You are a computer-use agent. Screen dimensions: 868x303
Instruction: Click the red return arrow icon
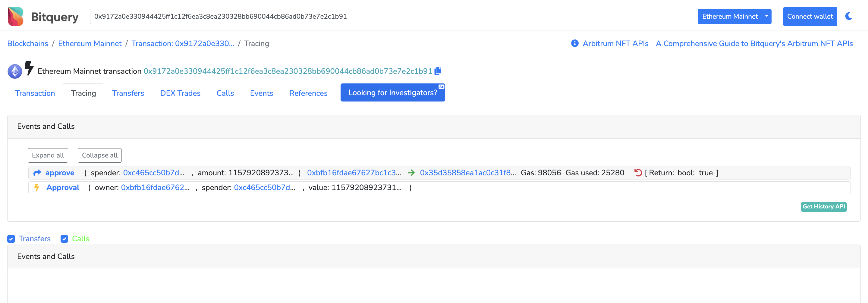pyautogui.click(x=638, y=173)
